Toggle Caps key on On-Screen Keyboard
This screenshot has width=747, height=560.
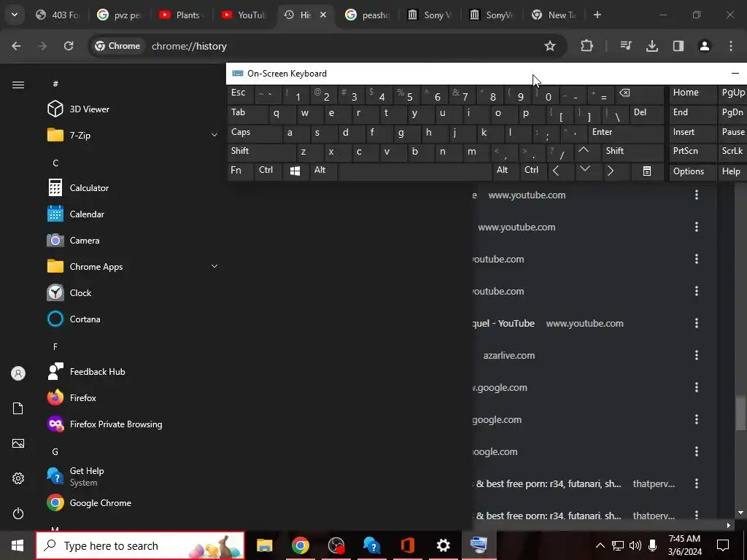coord(255,134)
